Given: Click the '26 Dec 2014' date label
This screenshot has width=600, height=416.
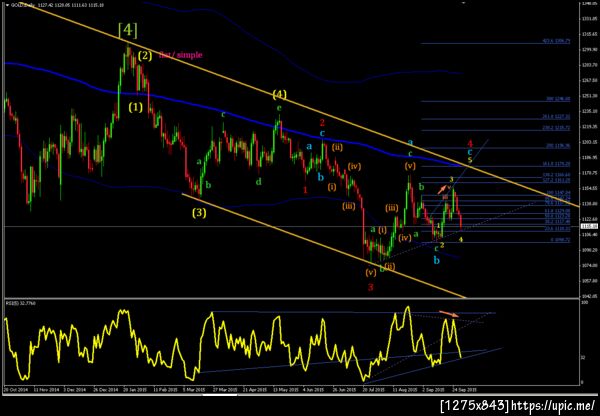Looking at the screenshot, I should tap(105, 389).
